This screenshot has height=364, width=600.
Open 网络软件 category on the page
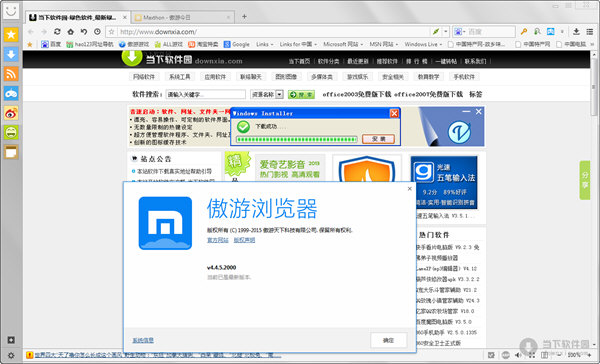(144, 77)
